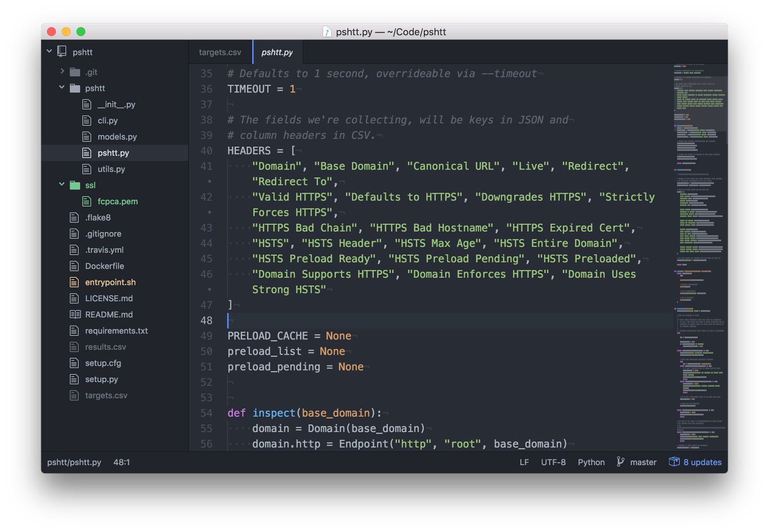
Task: Click the UTF-8 encoding selector
Action: click(x=553, y=462)
